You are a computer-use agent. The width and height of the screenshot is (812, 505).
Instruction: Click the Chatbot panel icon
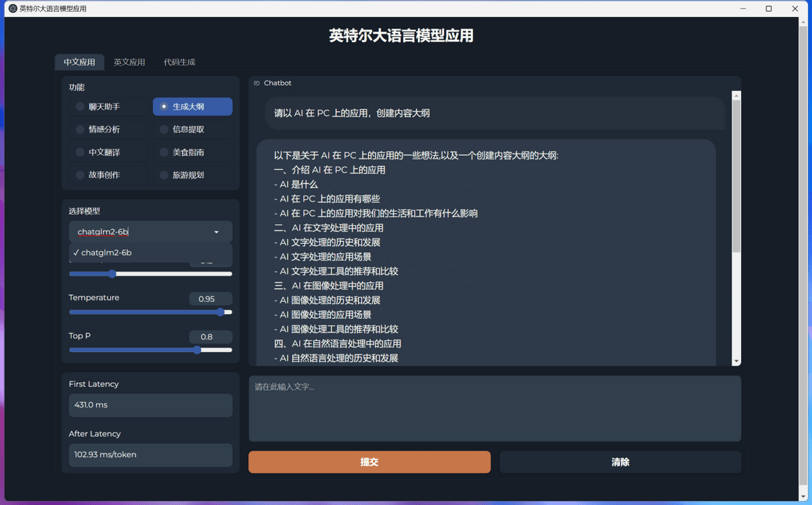click(256, 83)
